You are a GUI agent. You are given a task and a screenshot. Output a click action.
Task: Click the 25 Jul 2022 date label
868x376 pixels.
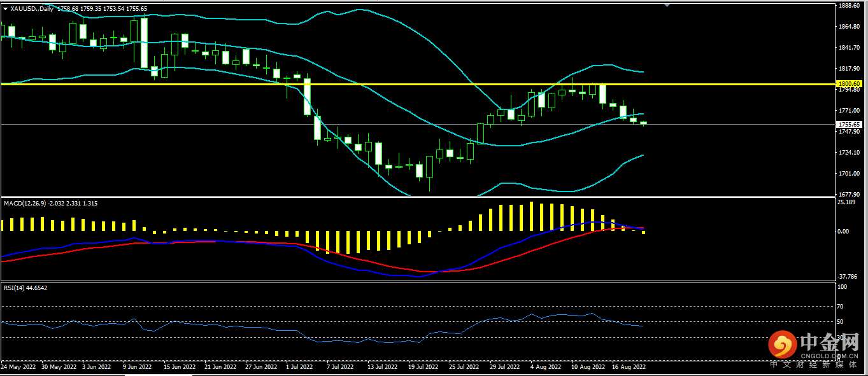[464, 367]
